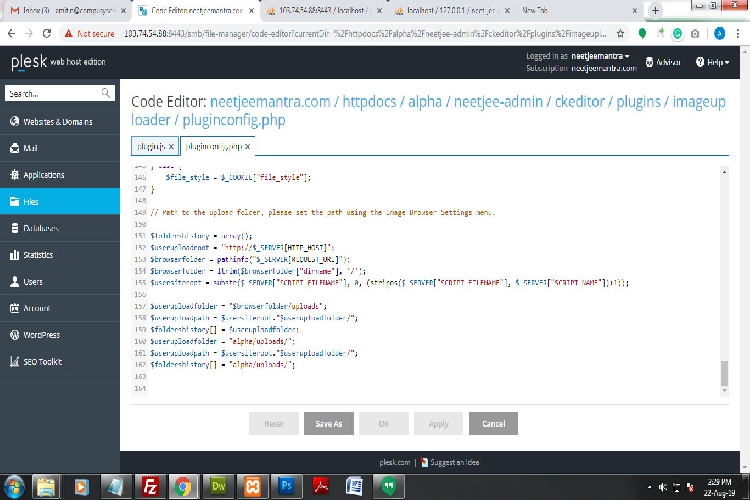Open neetjeemantra.com breadcrumb link
This screenshot has width=750, height=500.
(x=270, y=101)
